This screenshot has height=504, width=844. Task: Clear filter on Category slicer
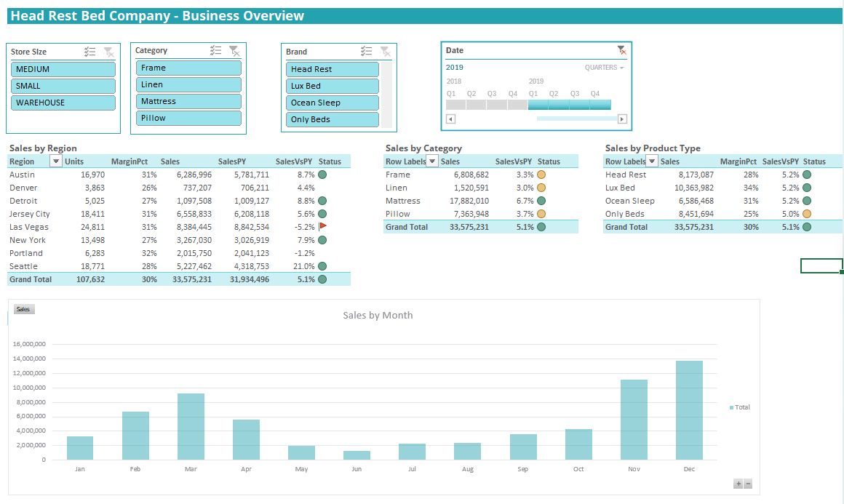pyautogui.click(x=235, y=51)
